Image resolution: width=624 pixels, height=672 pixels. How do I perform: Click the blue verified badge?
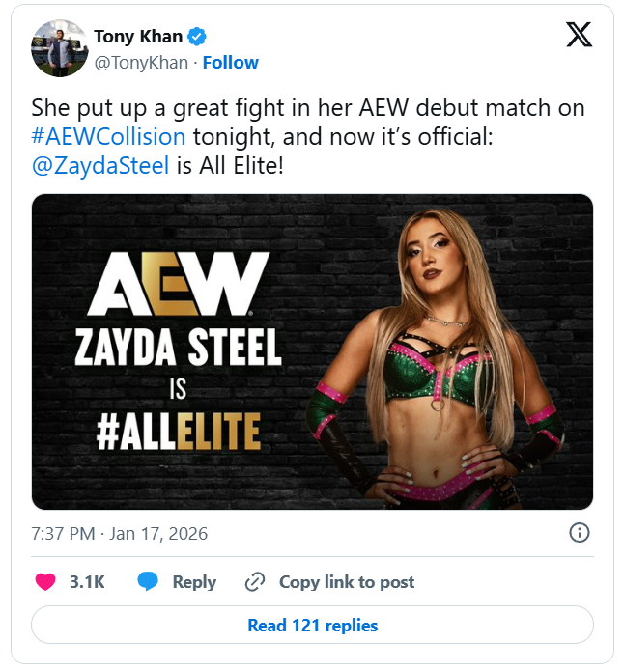coord(197,37)
